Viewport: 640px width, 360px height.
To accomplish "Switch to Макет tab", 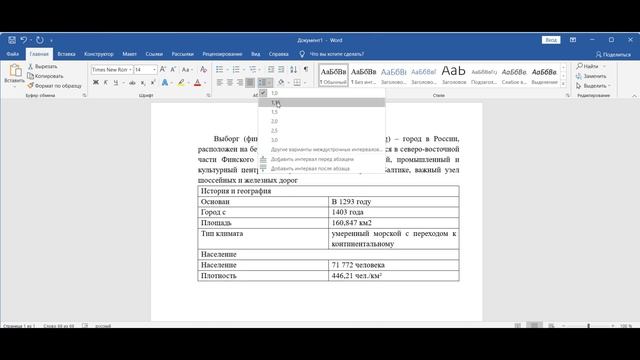I will [x=129, y=54].
